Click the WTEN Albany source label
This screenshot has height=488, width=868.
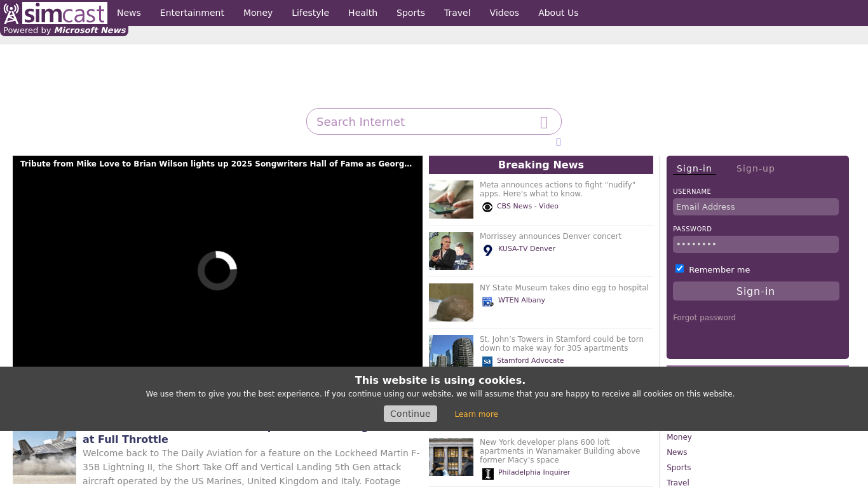pos(522,300)
